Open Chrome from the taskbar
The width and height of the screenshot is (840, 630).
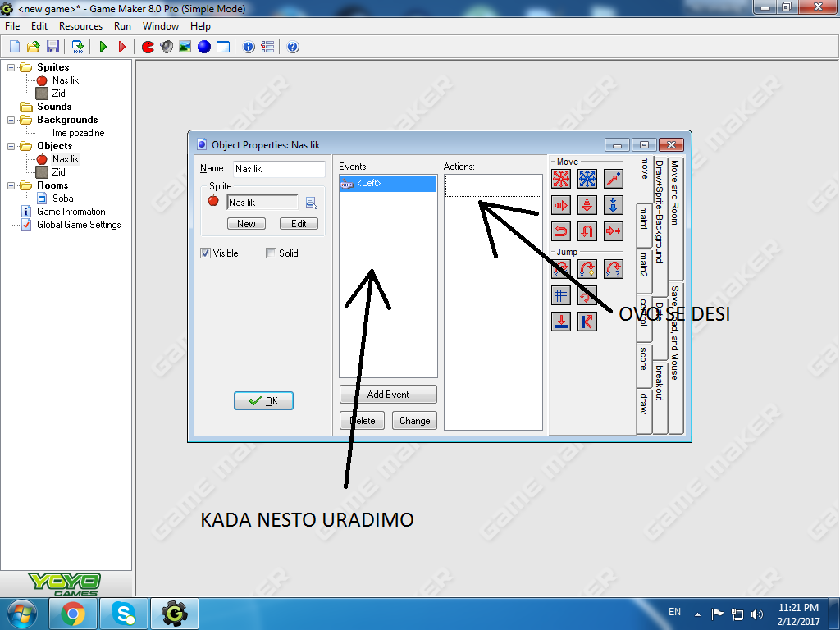73,614
